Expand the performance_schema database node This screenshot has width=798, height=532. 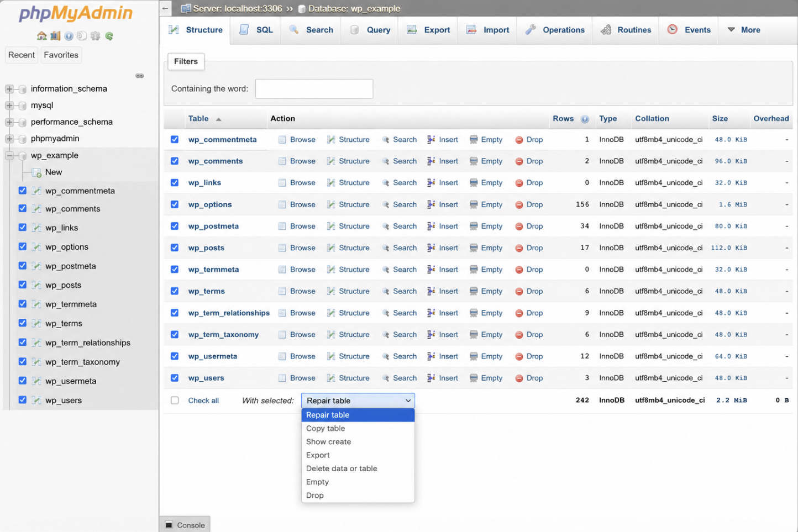[x=9, y=122]
